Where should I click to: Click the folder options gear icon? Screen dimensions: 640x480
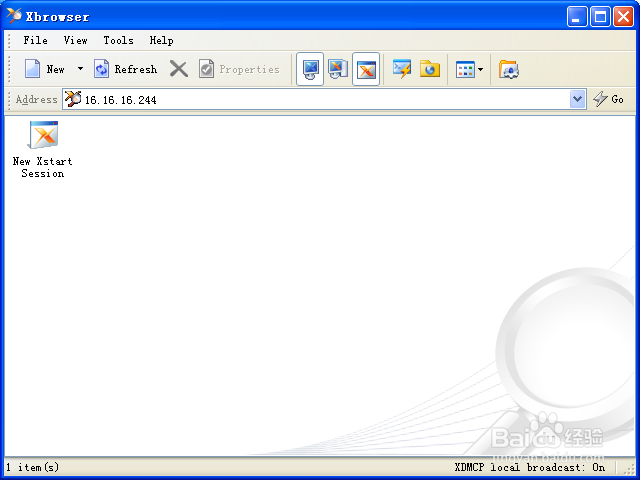click(509, 69)
